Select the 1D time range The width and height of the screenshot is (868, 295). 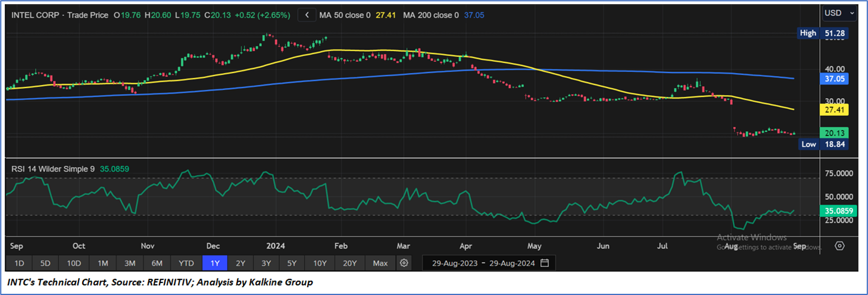19,263
